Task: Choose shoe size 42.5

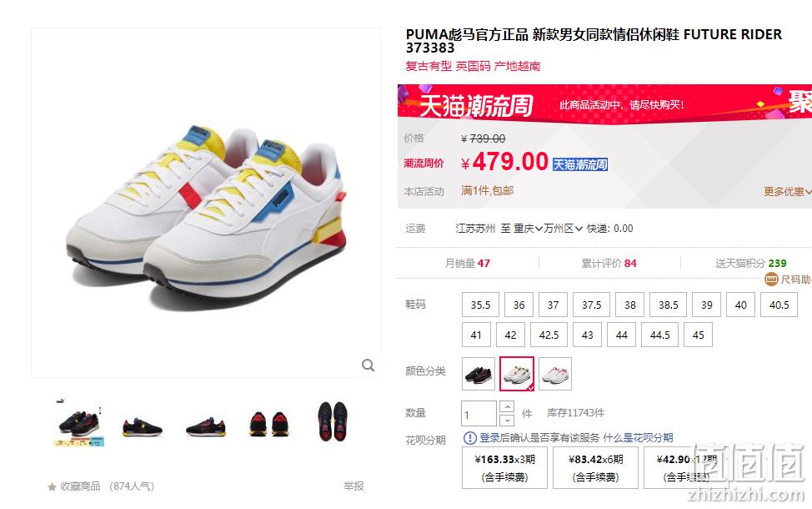Action: (549, 335)
